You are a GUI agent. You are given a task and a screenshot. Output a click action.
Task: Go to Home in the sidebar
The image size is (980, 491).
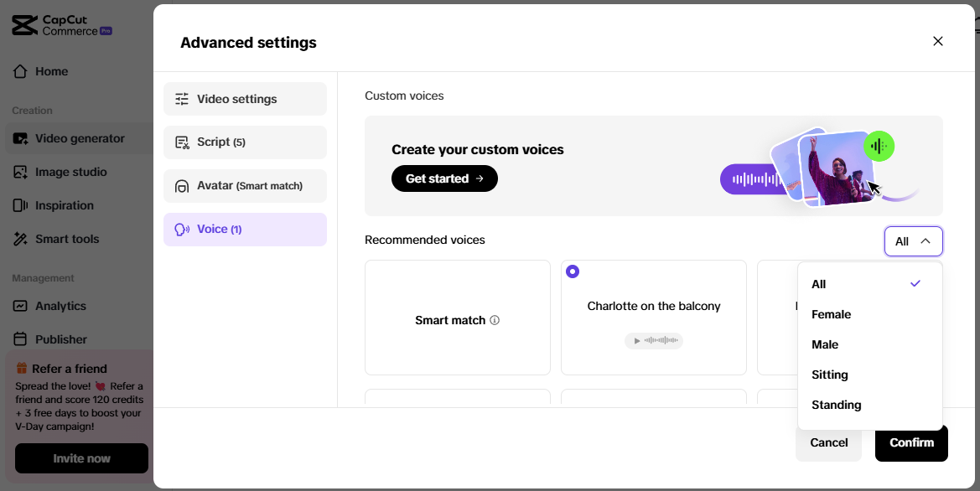tap(79, 71)
